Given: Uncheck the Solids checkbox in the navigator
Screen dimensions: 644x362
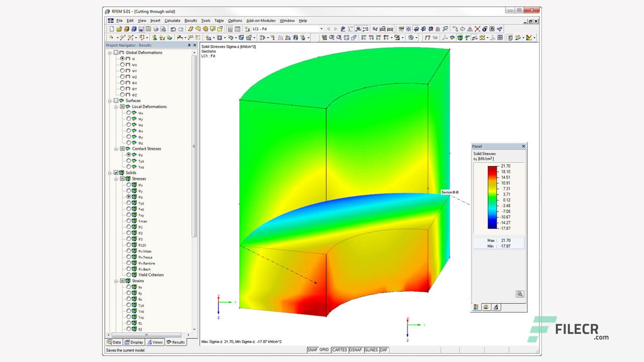Looking at the screenshot, I should click(x=115, y=172).
